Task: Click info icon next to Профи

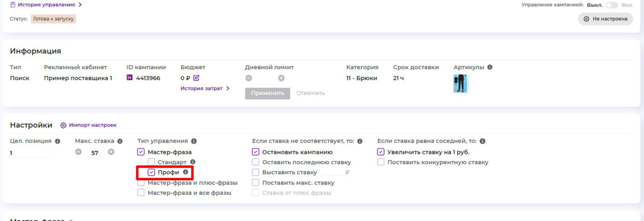Action: tap(186, 172)
